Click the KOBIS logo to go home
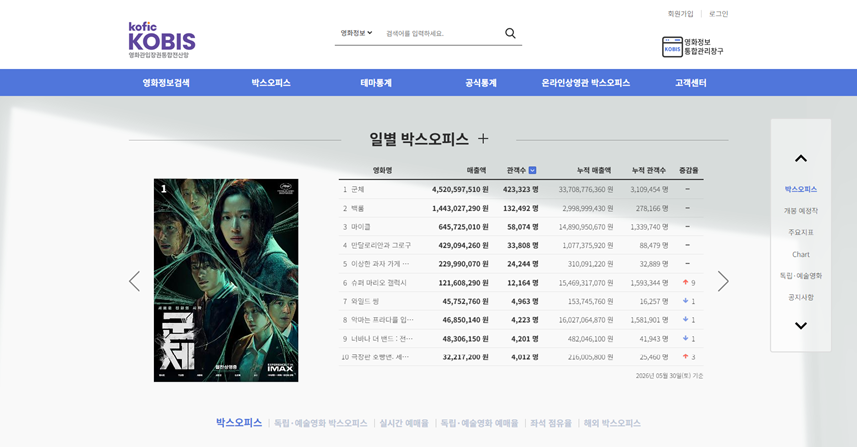 coord(162,40)
